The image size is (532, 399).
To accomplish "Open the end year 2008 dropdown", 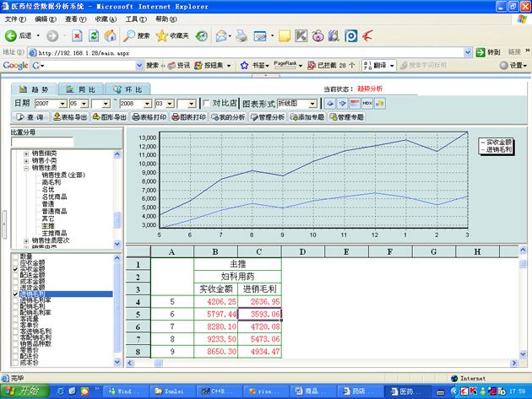I will click(148, 104).
